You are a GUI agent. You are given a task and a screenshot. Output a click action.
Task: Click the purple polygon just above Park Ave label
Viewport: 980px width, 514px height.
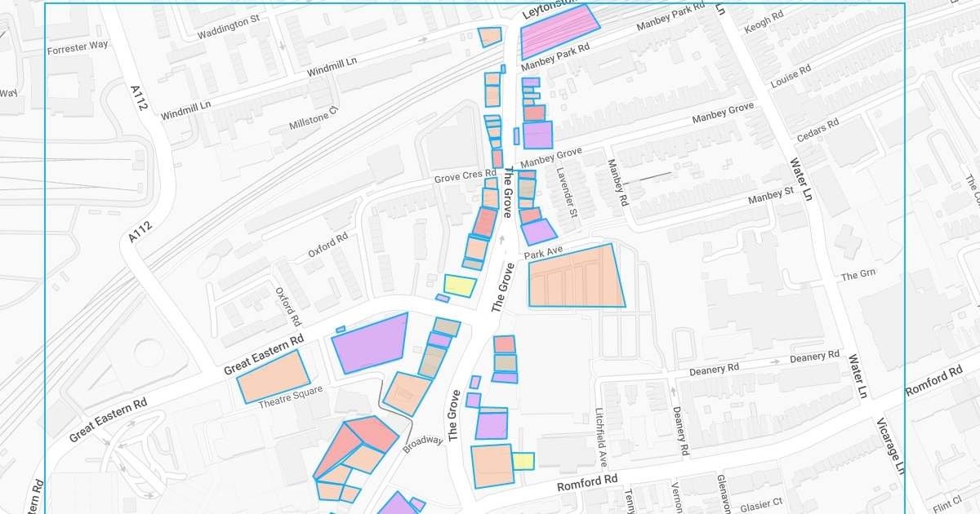[x=538, y=232]
